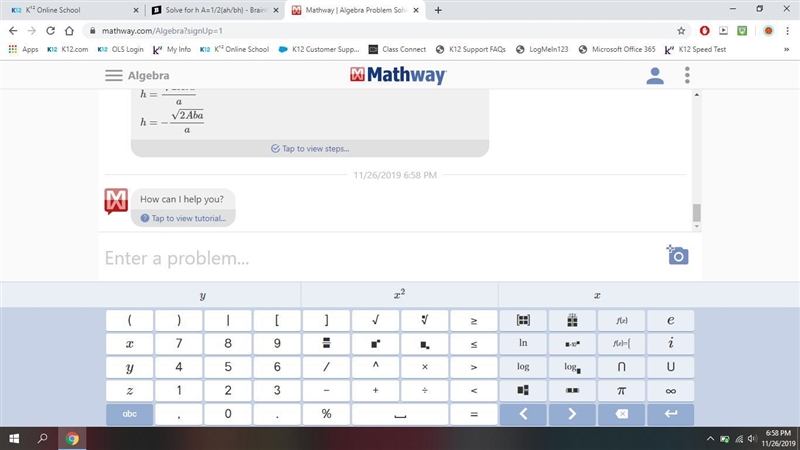Insert the nth root key
Viewport: 800px width, 450px height.
[424, 320]
